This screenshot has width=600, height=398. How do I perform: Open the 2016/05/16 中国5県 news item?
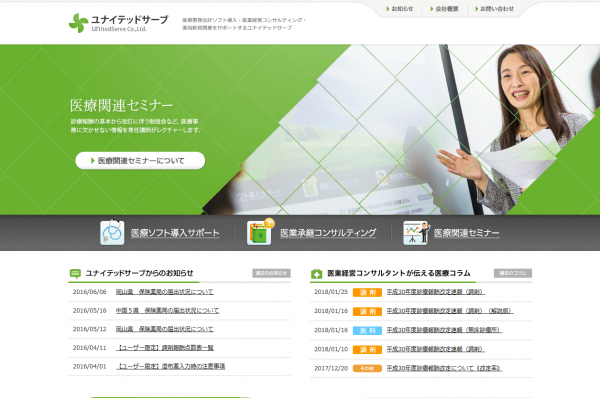(168, 310)
